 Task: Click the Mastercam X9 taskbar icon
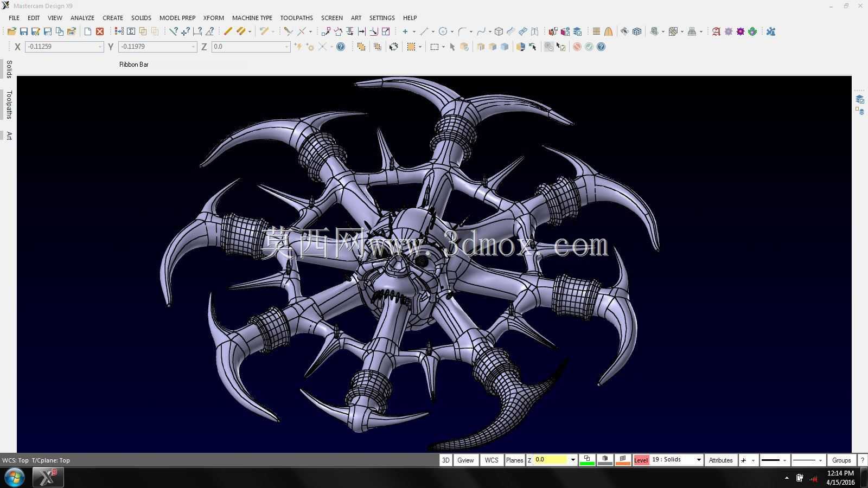tap(48, 478)
